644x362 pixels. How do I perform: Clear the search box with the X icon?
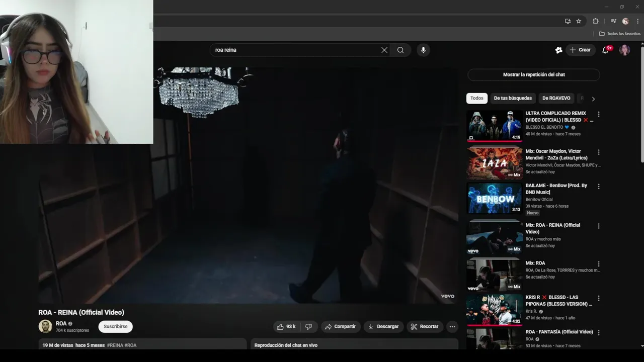tap(384, 50)
